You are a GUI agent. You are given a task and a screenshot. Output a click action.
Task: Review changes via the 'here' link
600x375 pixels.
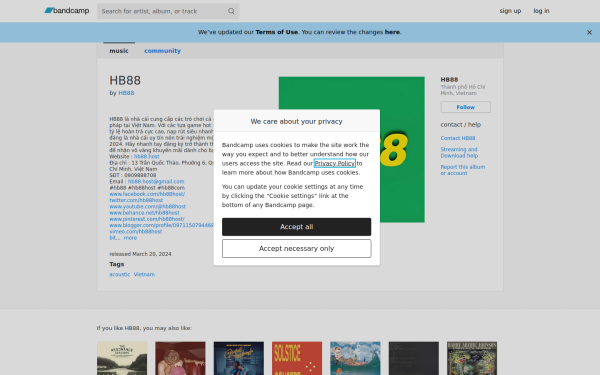392,32
